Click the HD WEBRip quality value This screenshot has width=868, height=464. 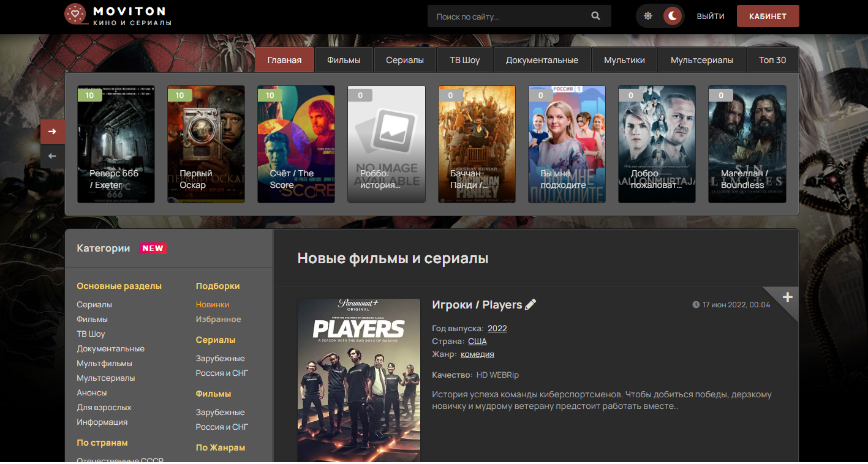point(498,375)
